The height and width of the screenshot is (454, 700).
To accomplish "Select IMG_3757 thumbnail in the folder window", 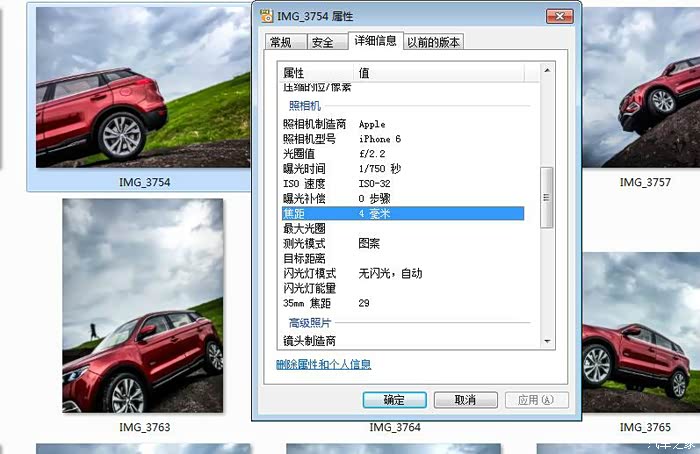I will (x=641, y=87).
